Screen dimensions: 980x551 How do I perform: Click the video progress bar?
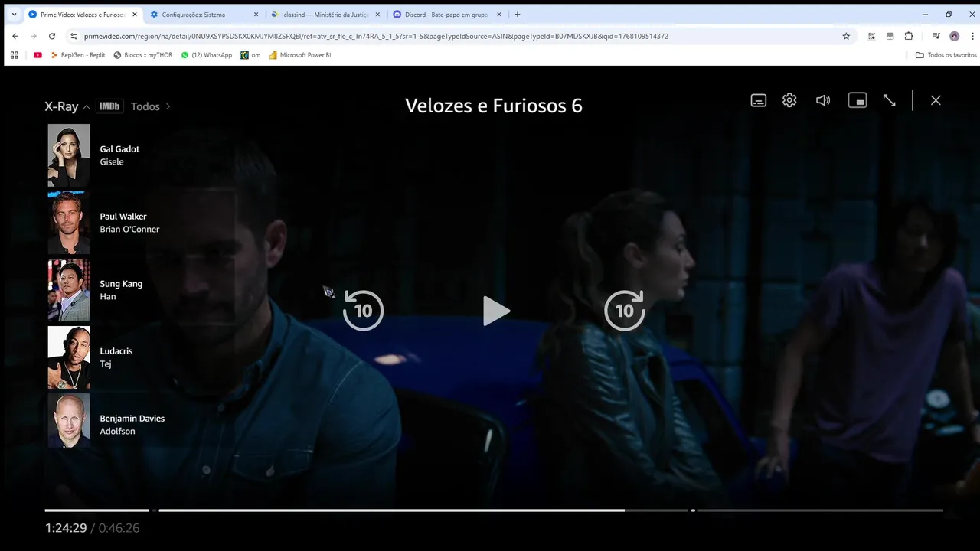[494, 510]
